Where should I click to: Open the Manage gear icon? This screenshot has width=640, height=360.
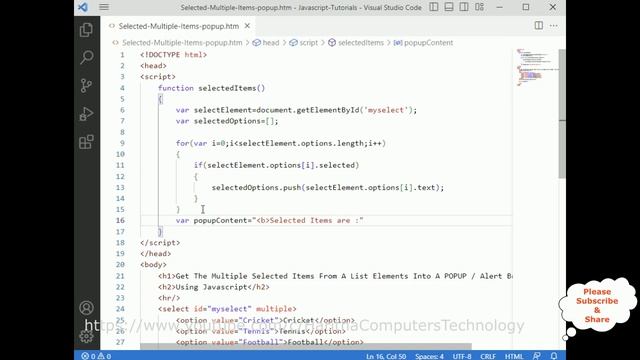click(86, 336)
